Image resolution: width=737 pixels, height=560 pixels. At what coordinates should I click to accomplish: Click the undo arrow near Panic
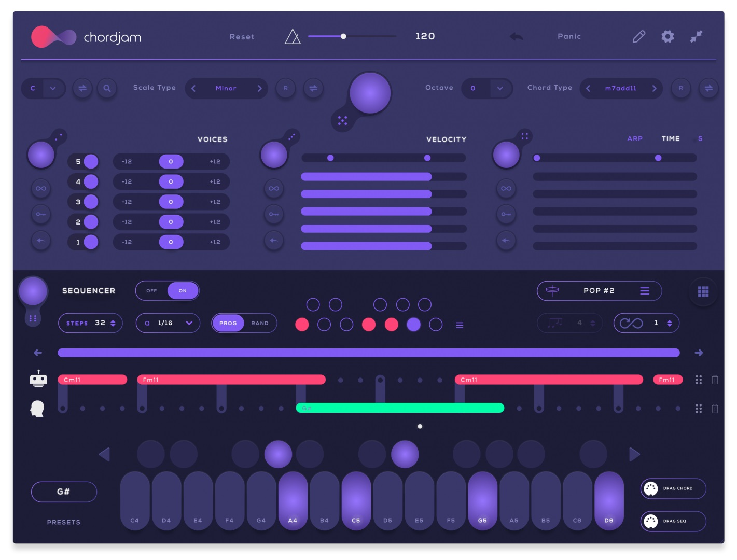pyautogui.click(x=516, y=36)
